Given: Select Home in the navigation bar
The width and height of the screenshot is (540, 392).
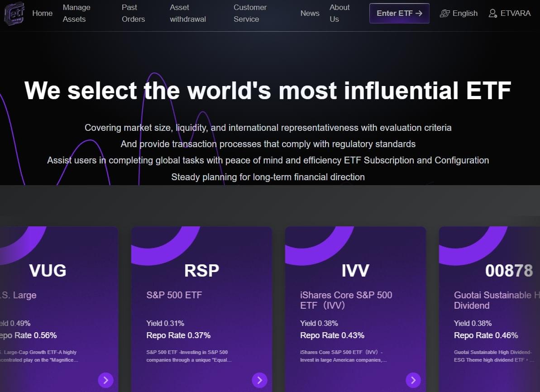Looking at the screenshot, I should [42, 13].
